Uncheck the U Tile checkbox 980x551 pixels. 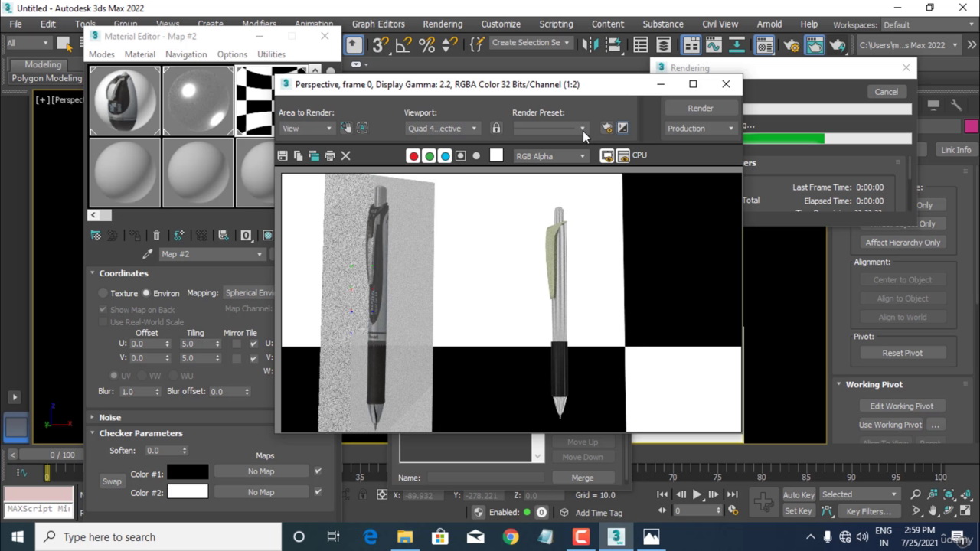253,344
